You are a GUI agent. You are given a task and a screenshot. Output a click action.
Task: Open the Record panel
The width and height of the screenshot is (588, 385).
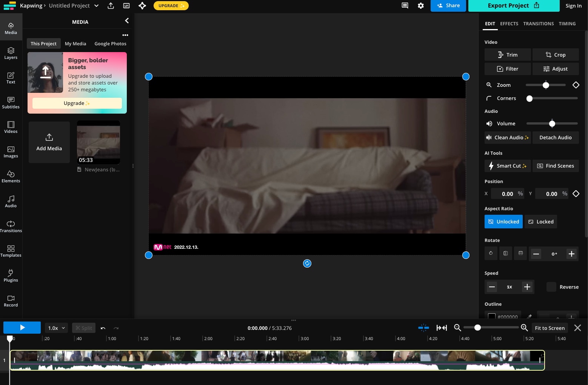pos(11,301)
